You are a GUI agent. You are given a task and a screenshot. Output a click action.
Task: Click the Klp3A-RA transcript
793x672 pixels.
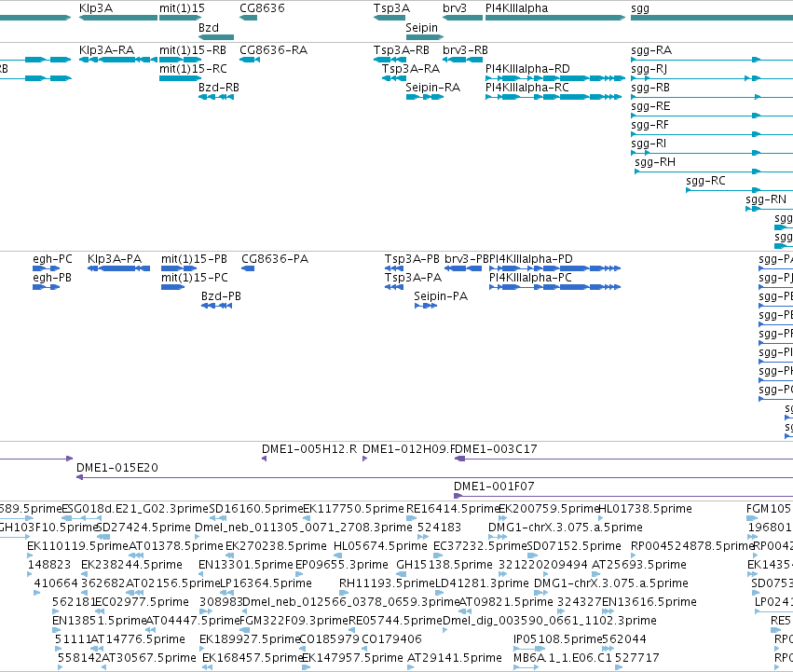click(118, 60)
